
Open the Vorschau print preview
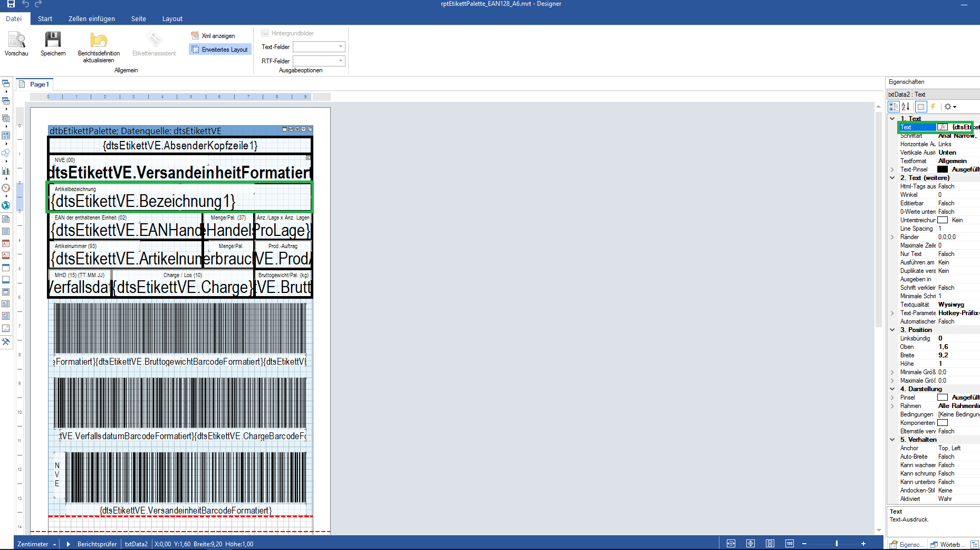coord(16,42)
